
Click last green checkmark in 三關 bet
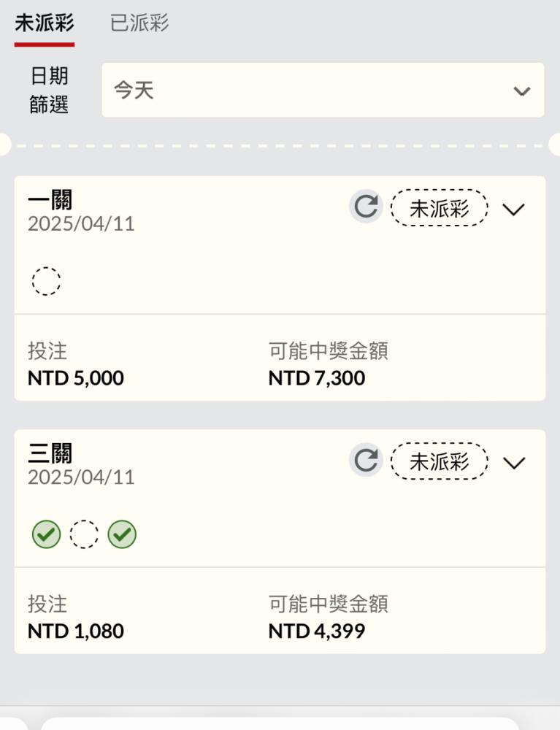tap(122, 535)
